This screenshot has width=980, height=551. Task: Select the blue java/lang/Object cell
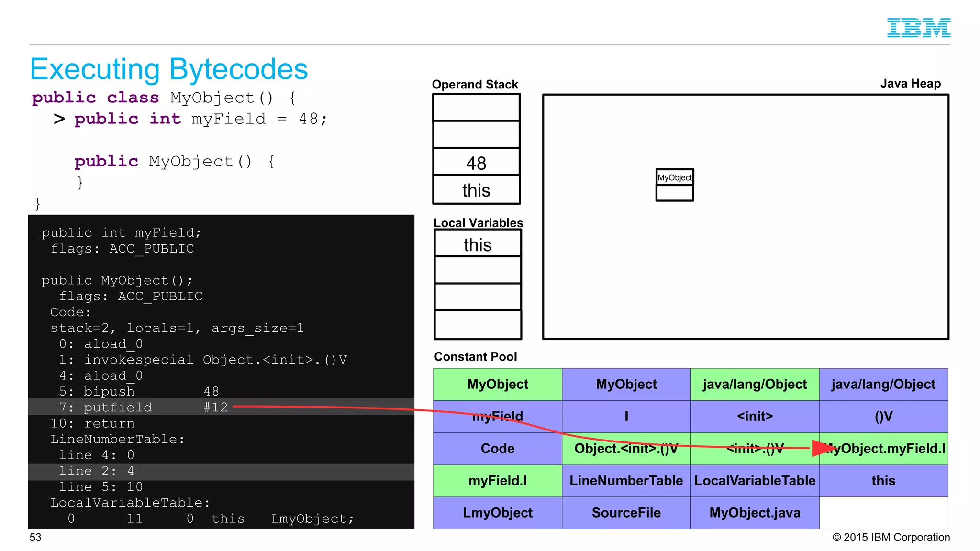pyautogui.click(x=884, y=385)
